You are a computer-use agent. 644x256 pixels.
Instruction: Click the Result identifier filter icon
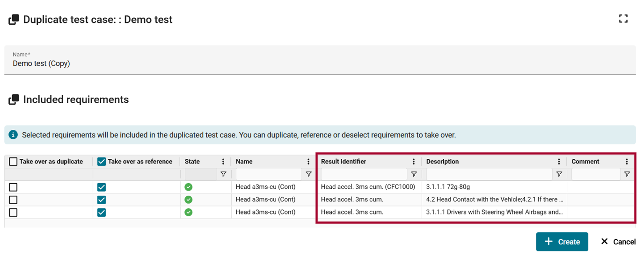tap(414, 174)
